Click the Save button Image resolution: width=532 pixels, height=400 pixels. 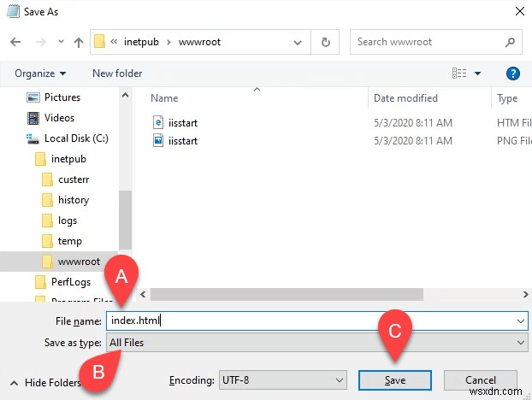click(x=395, y=380)
